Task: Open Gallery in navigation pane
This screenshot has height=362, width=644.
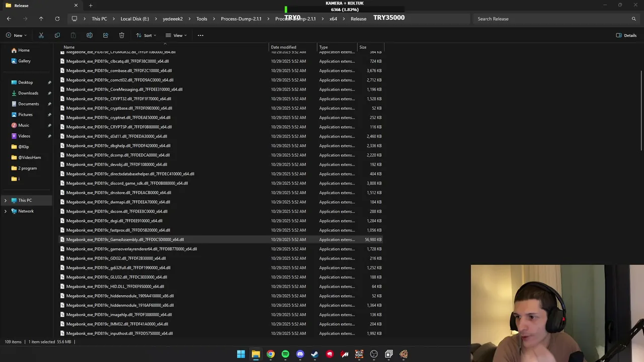Action: click(x=24, y=61)
